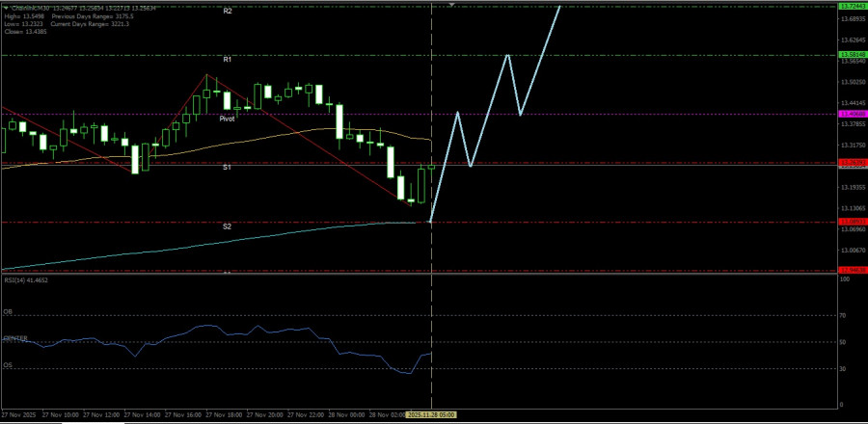Select the S2 support level label

(228, 226)
